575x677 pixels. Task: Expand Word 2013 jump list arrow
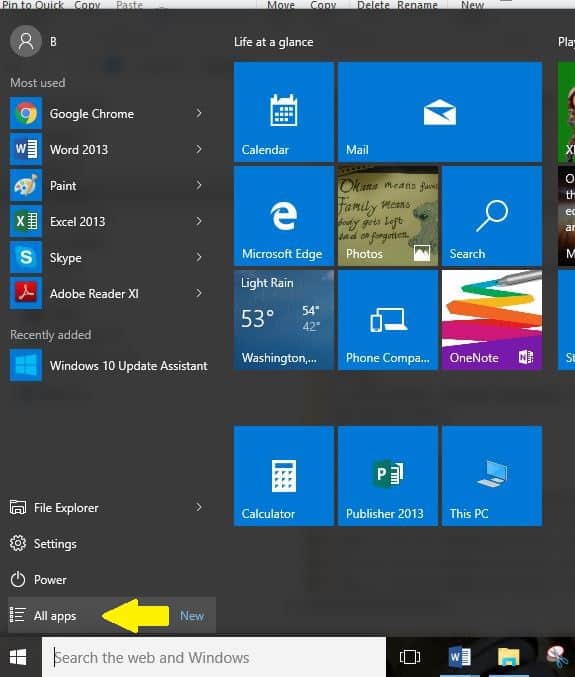point(199,149)
